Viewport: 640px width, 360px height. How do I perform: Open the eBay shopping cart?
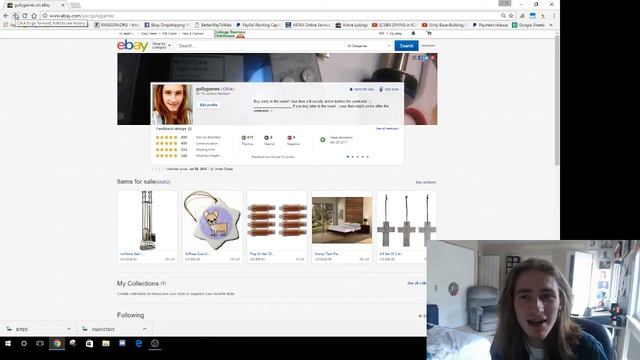point(429,33)
